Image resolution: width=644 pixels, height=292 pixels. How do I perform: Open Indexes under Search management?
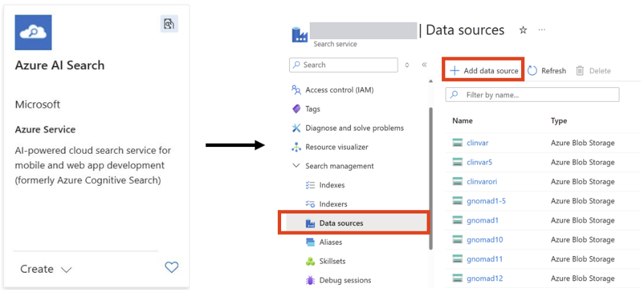coord(332,185)
